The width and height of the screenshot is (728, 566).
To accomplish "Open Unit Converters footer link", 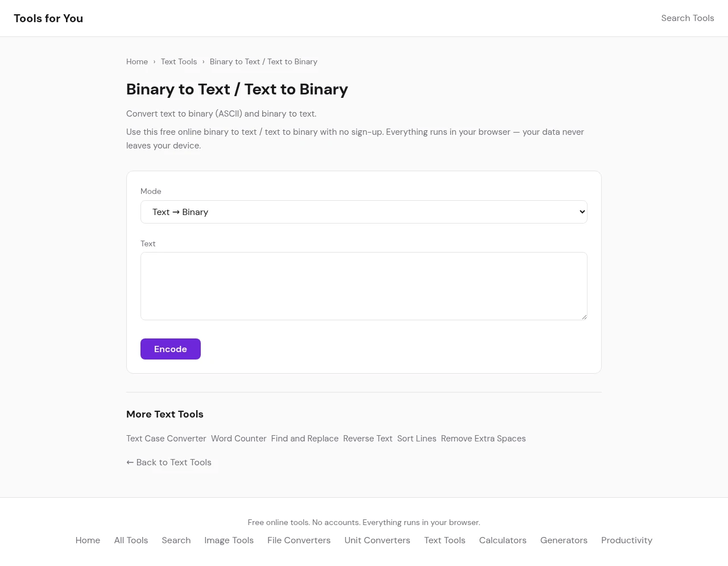I will pos(377,540).
